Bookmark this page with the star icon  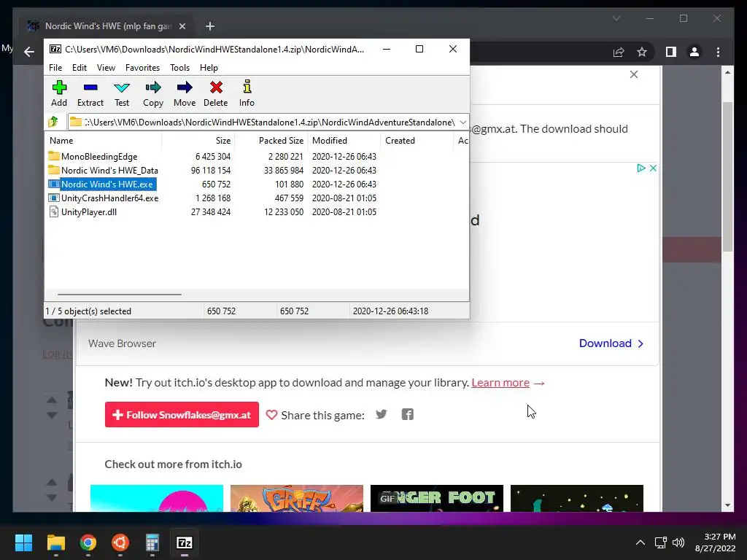[x=642, y=52]
